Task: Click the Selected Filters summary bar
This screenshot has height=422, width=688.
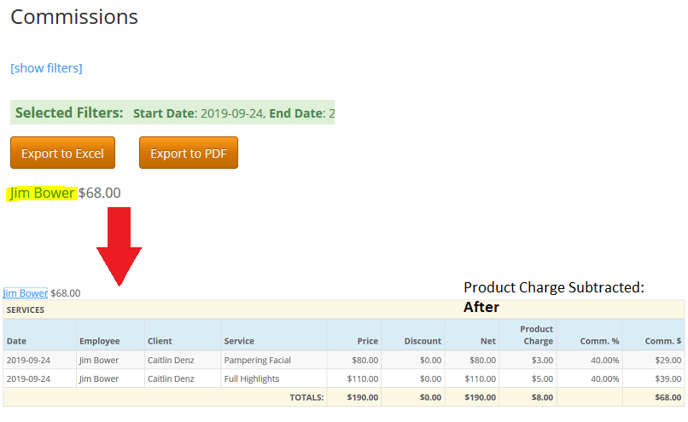Action: point(174,113)
